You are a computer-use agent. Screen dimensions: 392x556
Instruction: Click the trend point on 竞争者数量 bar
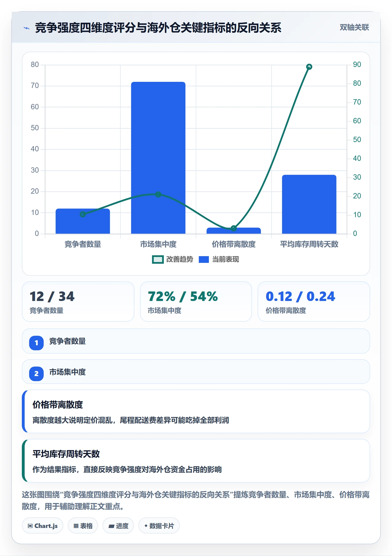coord(83,214)
